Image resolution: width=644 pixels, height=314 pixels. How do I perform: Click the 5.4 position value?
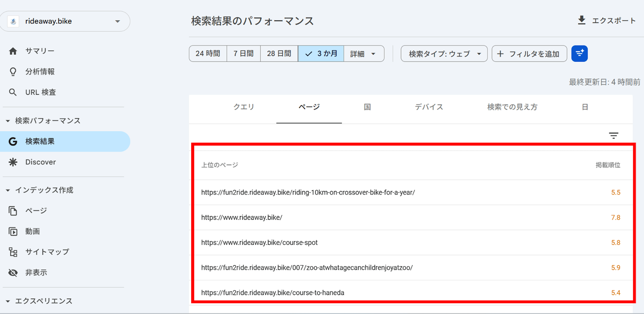point(616,293)
